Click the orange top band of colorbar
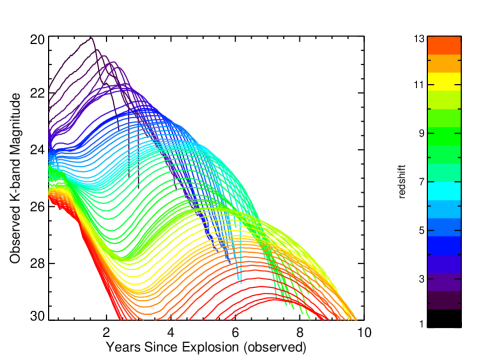The width and height of the screenshot is (485, 364). [444, 45]
